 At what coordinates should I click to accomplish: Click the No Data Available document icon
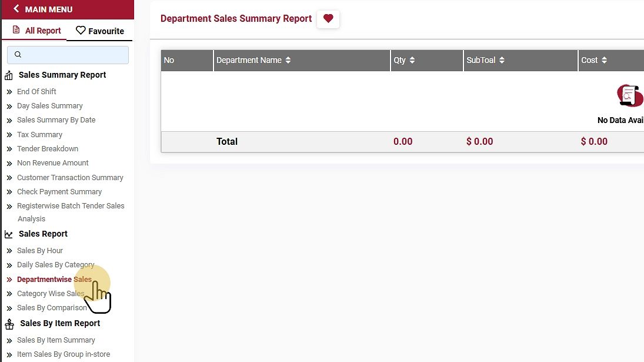click(x=630, y=95)
